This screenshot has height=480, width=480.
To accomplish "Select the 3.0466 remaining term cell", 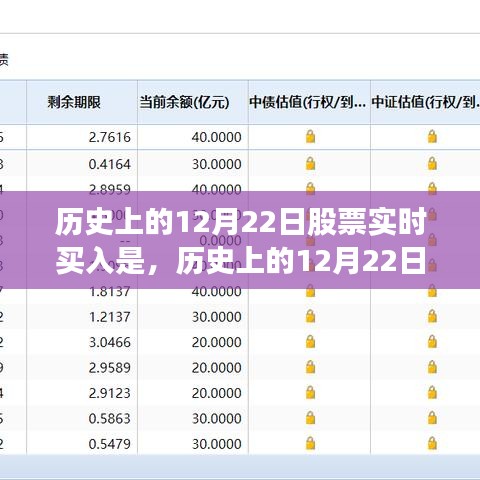I will coord(82,342).
